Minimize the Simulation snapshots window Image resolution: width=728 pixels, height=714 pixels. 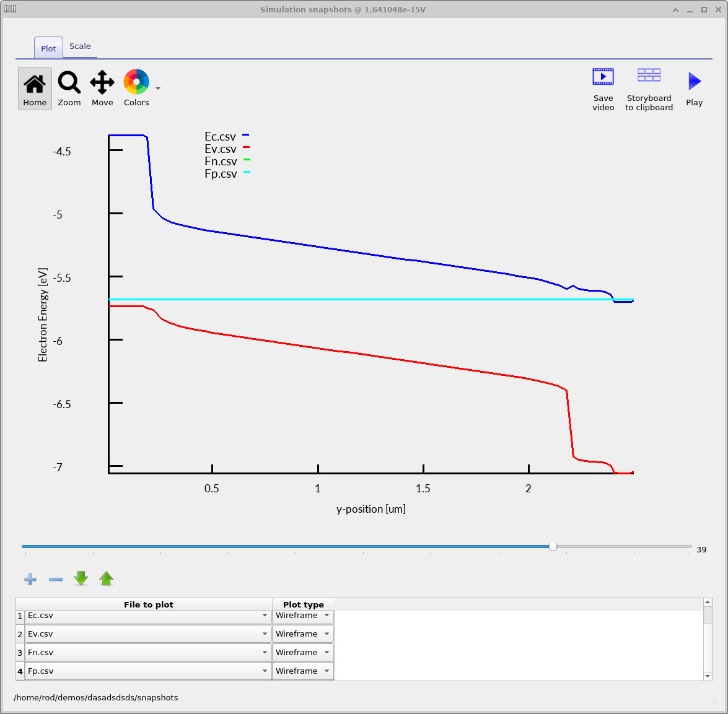click(690, 10)
